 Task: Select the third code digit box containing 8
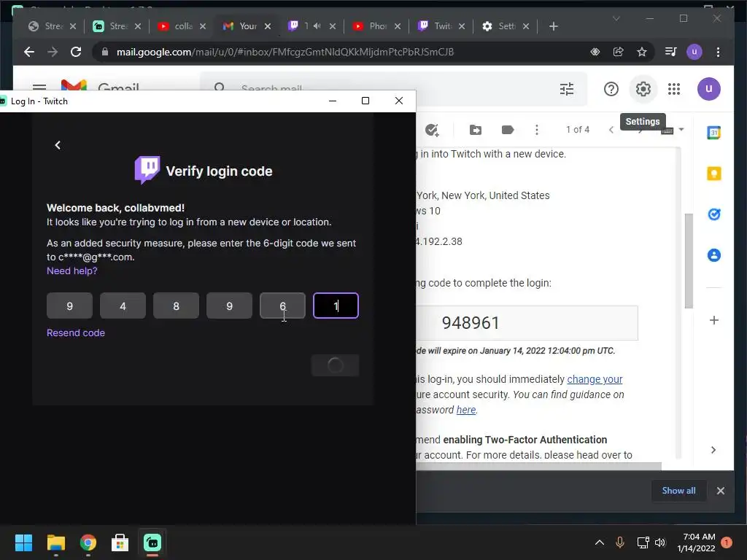177,306
